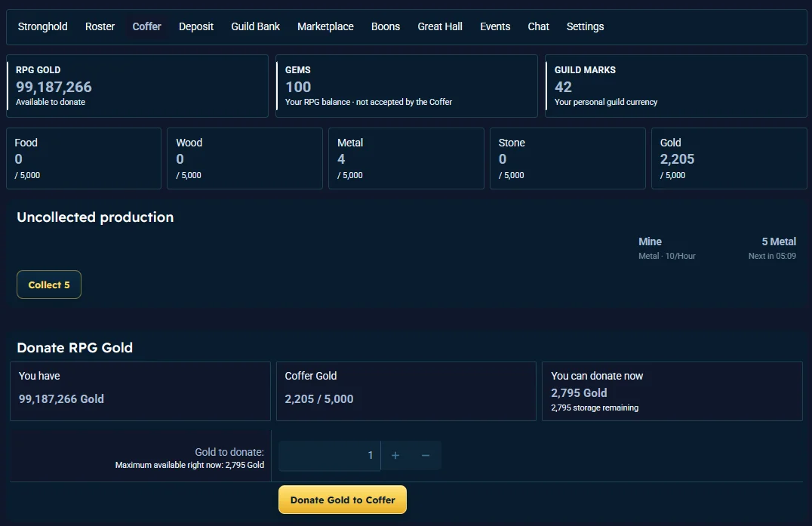Open the Chat tab

tap(539, 26)
